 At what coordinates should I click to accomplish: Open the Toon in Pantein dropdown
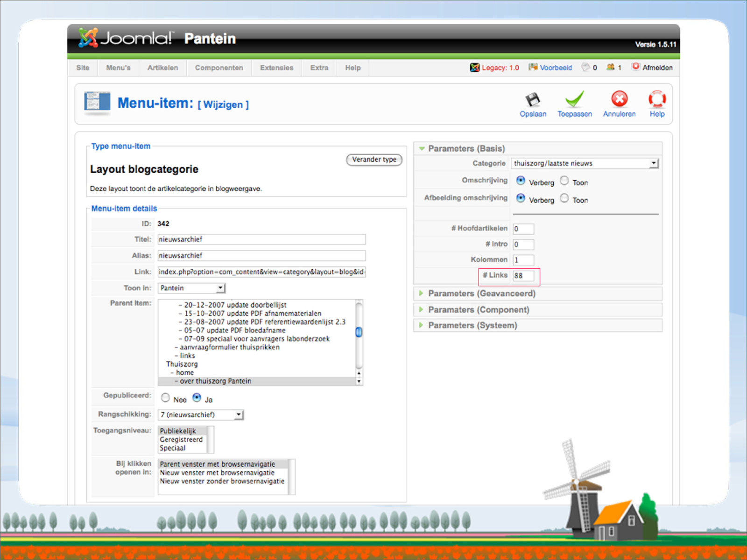point(191,288)
